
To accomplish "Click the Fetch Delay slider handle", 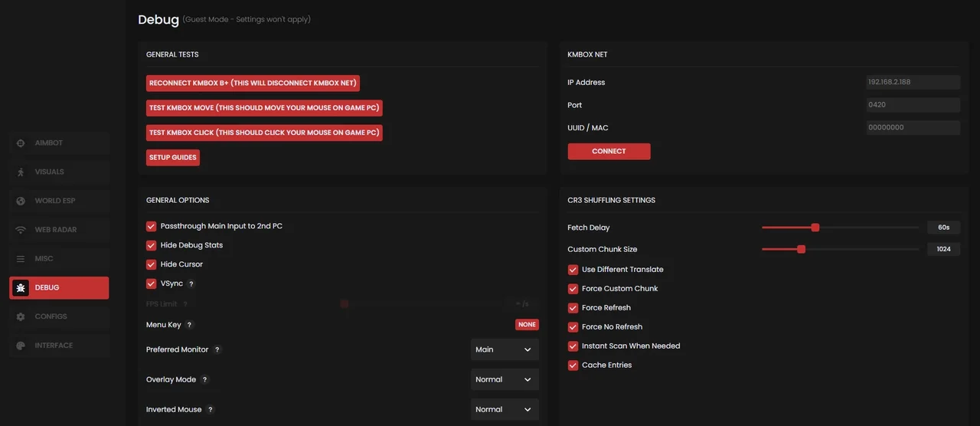I will tap(815, 228).
